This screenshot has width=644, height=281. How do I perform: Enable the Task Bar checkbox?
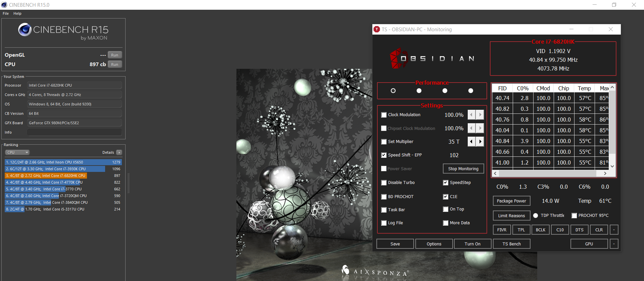[x=384, y=210]
